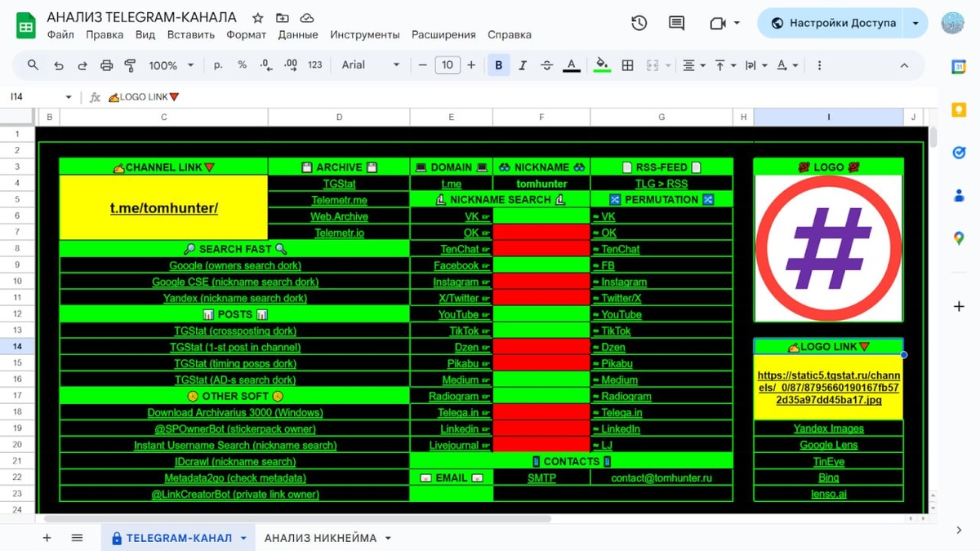Add a new sheet
This screenshot has width=980, height=551.
point(47,538)
